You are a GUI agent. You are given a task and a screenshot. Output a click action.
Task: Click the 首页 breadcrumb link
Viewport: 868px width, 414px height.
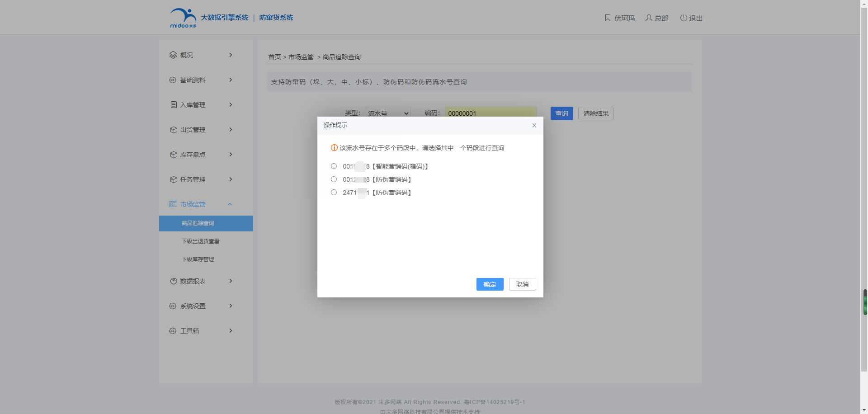(x=274, y=57)
